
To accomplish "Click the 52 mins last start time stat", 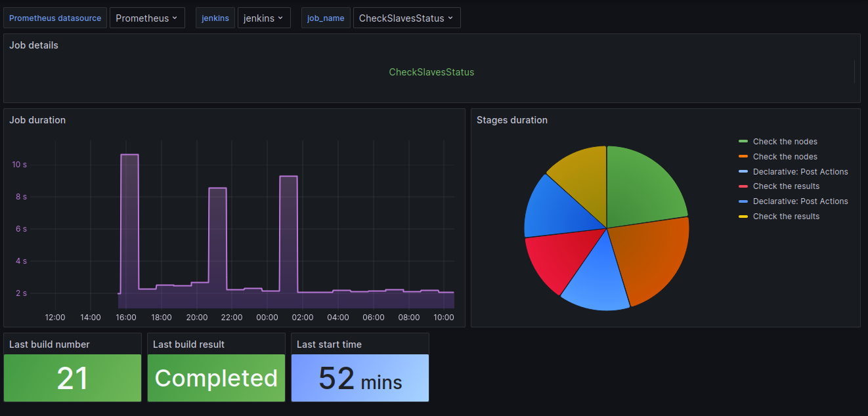I will [360, 378].
